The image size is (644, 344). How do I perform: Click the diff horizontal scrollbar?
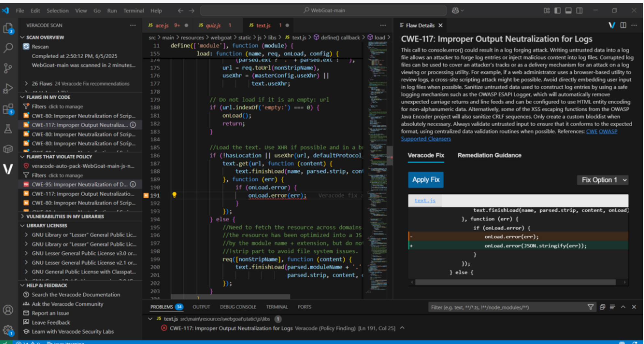[x=515, y=282]
